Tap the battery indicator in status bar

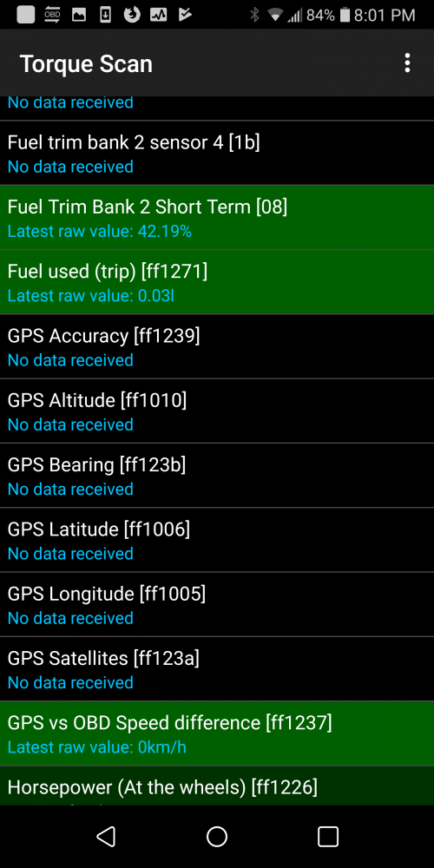pyautogui.click(x=345, y=15)
